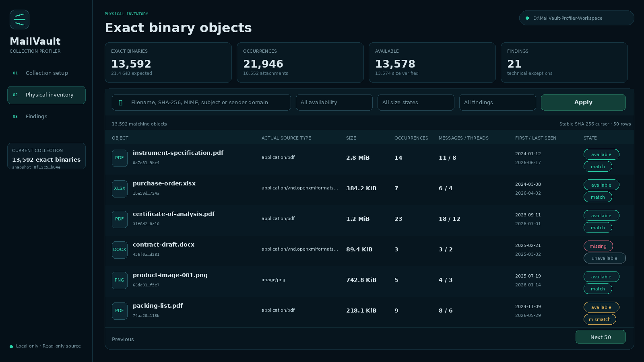Click the Next 50 button
644x362 pixels.
click(601, 337)
